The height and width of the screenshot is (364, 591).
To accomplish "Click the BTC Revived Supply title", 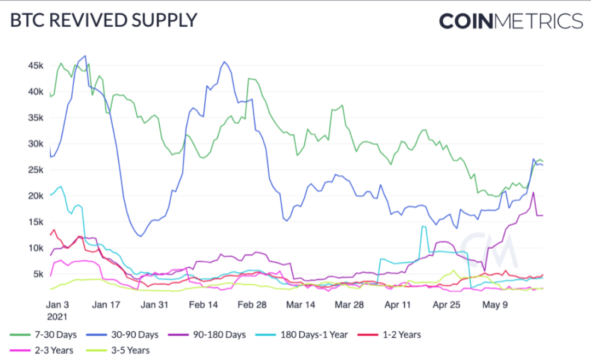I will click(103, 20).
